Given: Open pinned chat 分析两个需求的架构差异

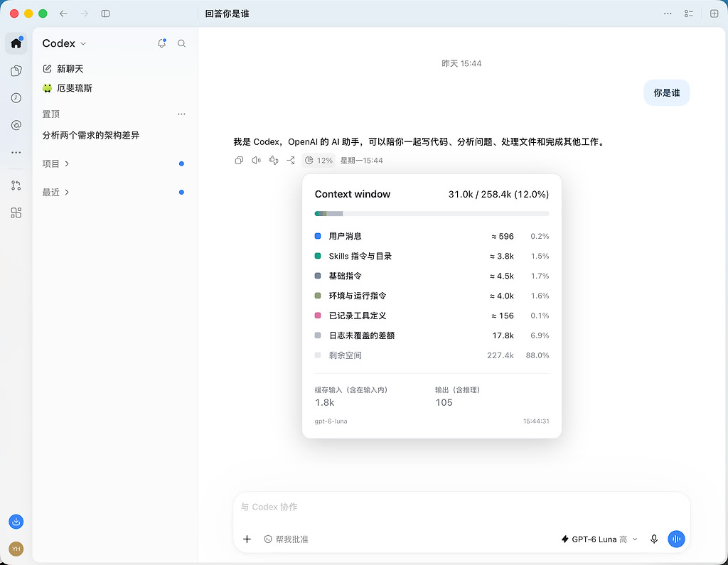Looking at the screenshot, I should [91, 135].
